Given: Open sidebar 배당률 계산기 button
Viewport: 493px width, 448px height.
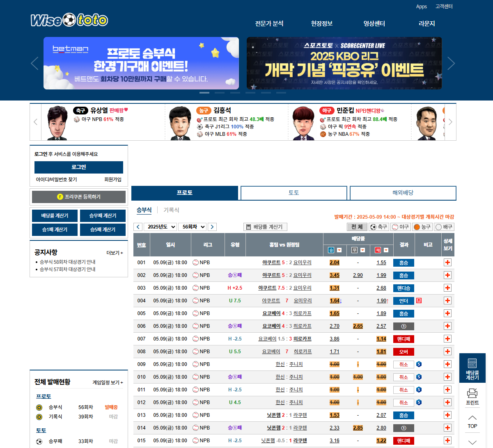Looking at the screenshot, I should pos(55,216).
